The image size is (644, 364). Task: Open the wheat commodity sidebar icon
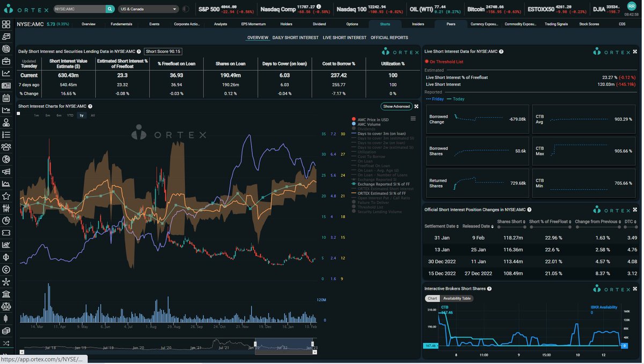[x=6, y=318]
